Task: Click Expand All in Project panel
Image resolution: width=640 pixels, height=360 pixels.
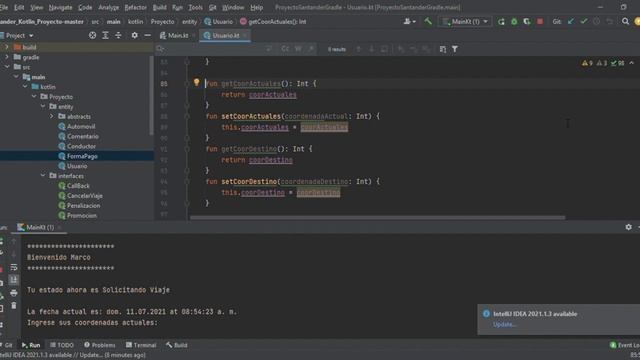Action: pyautogui.click(x=105, y=36)
